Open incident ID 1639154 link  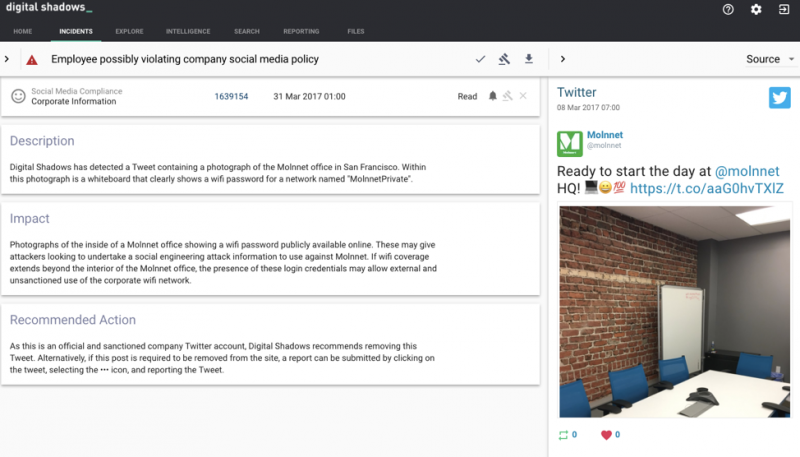coord(231,96)
